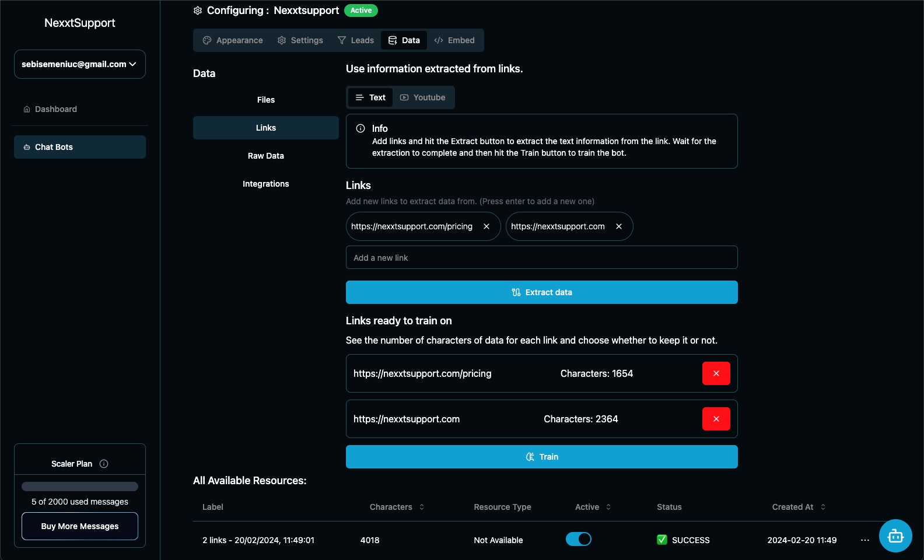Delete pricing link with red X button
The width and height of the screenshot is (924, 560).
[x=716, y=373]
